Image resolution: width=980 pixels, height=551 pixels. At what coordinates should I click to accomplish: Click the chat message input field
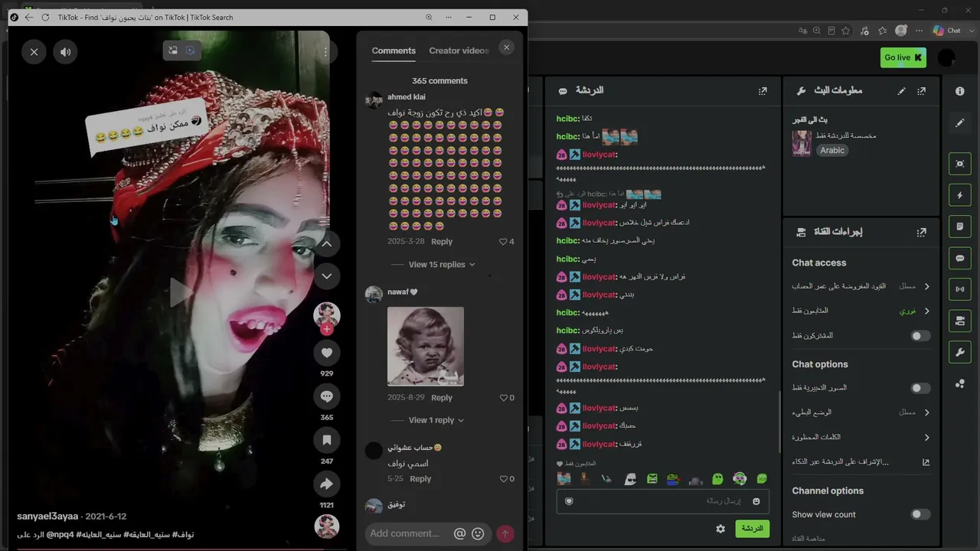click(663, 501)
